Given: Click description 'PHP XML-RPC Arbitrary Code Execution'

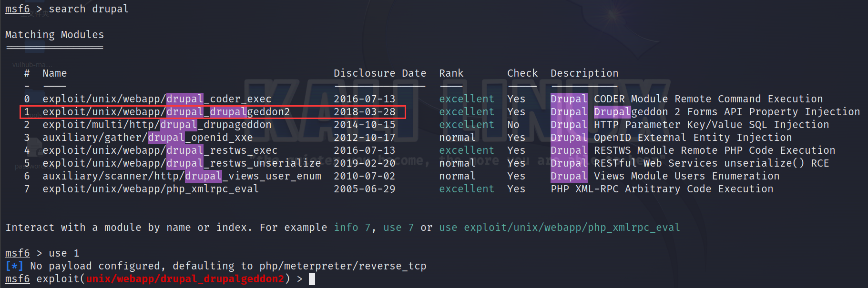Looking at the screenshot, I should (662, 189).
